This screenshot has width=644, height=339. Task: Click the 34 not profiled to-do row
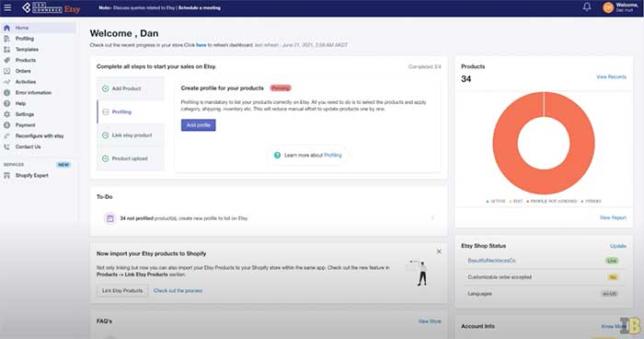(x=269, y=218)
